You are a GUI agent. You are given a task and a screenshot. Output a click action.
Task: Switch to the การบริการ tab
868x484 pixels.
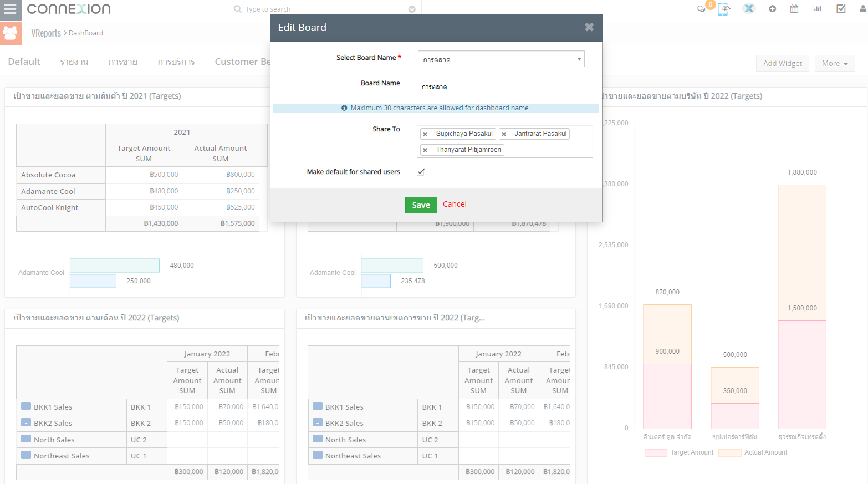[176, 62]
